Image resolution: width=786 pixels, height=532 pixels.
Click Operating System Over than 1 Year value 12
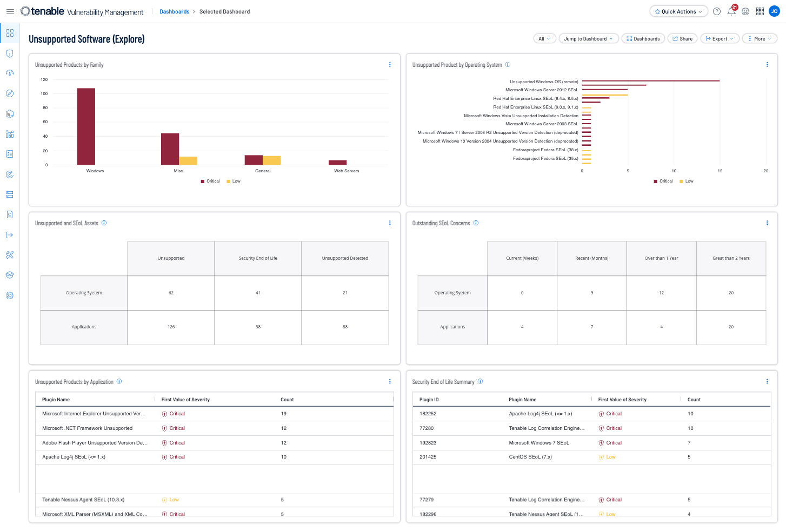(x=661, y=293)
